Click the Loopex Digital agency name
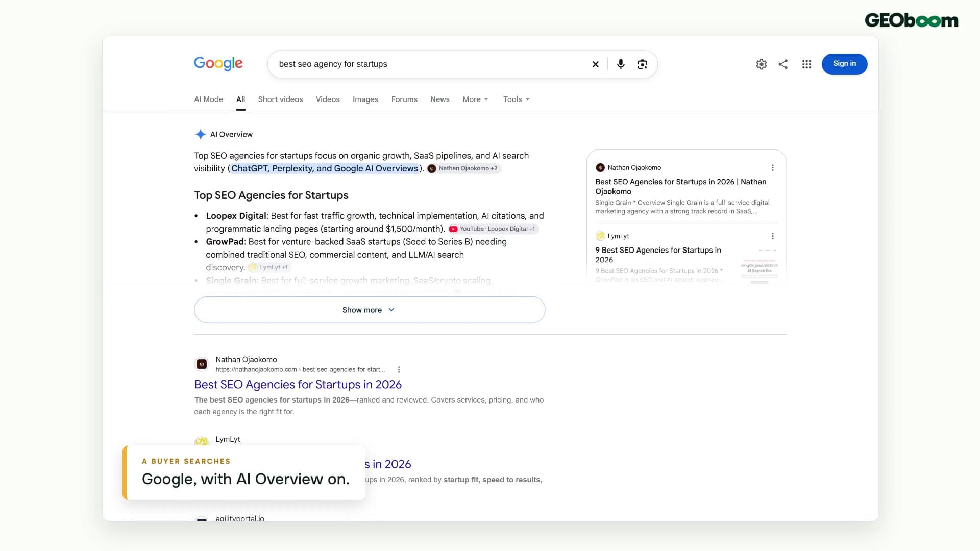980x551 pixels. (x=236, y=216)
